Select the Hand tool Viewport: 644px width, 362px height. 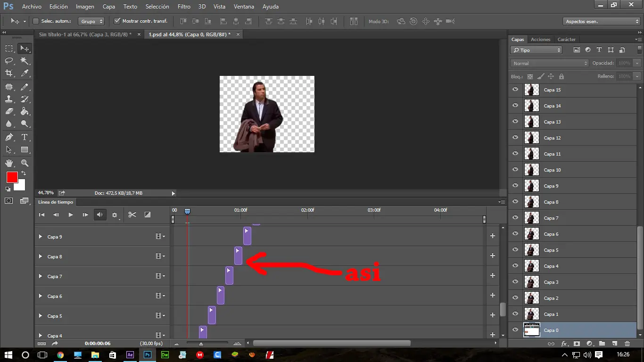9,163
